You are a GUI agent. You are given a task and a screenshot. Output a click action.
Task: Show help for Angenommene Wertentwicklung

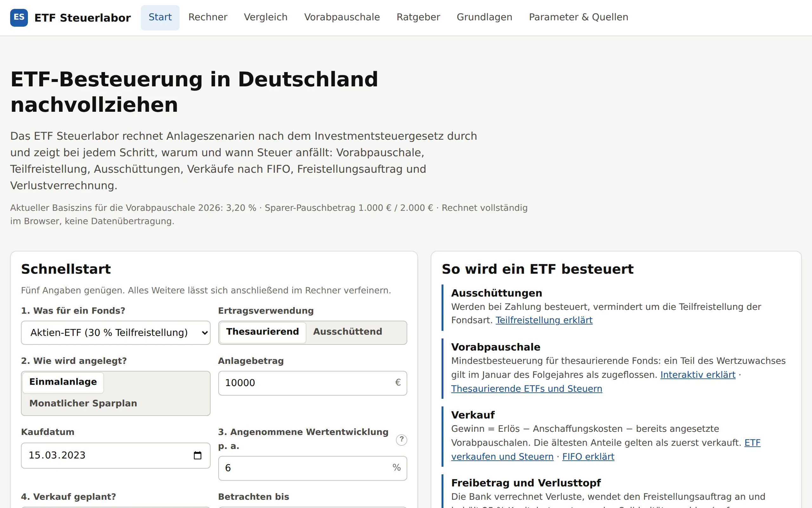pyautogui.click(x=401, y=439)
